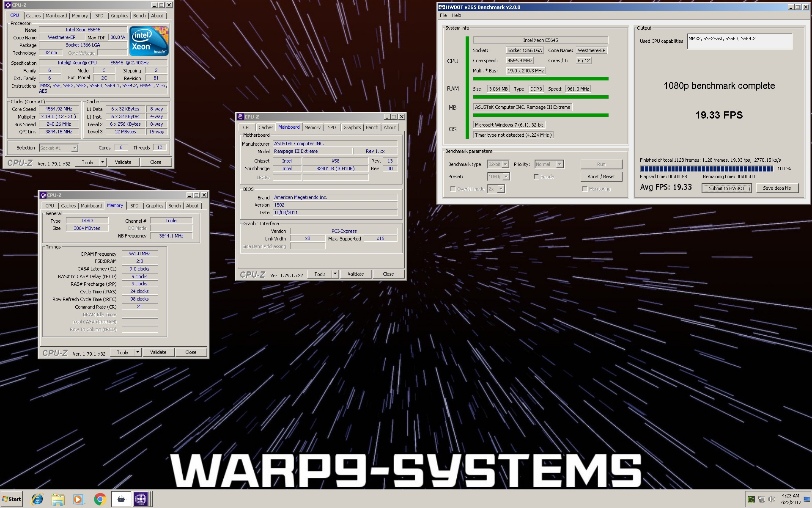Screen dimensions: 812x508
Task: Click the Used CPU capabilities text box
Action: click(x=739, y=41)
